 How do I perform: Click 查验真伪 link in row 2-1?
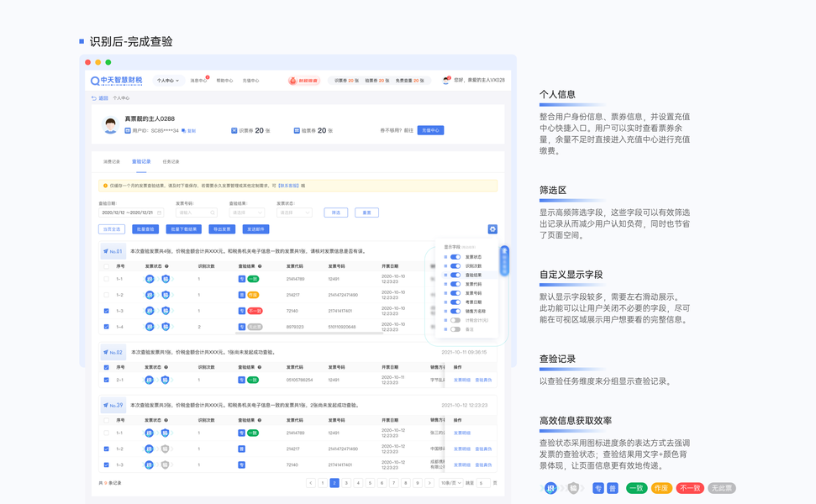click(x=483, y=381)
